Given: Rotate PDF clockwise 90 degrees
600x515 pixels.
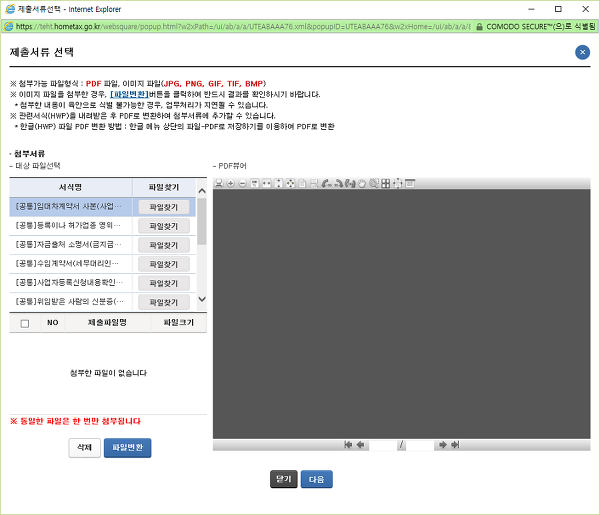Looking at the screenshot, I should click(x=338, y=183).
